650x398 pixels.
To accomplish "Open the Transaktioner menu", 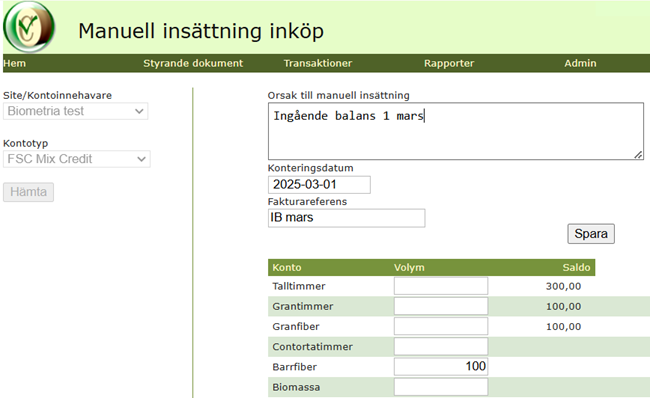I will tap(318, 63).
